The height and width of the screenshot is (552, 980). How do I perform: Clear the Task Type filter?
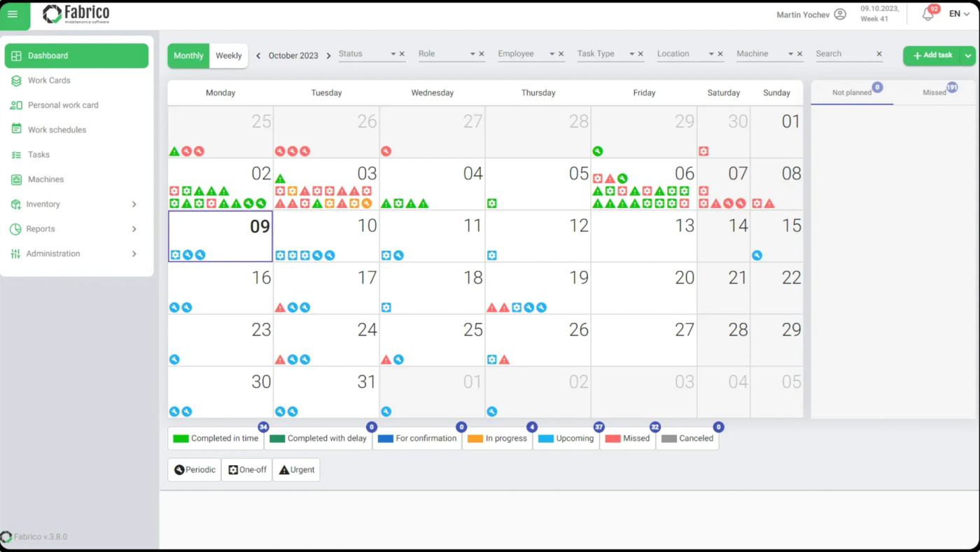(640, 54)
